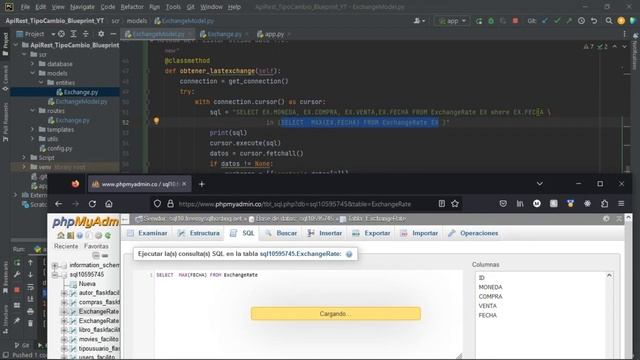
Task: Open phpMyAdmin Examinar tab
Action: click(147, 233)
